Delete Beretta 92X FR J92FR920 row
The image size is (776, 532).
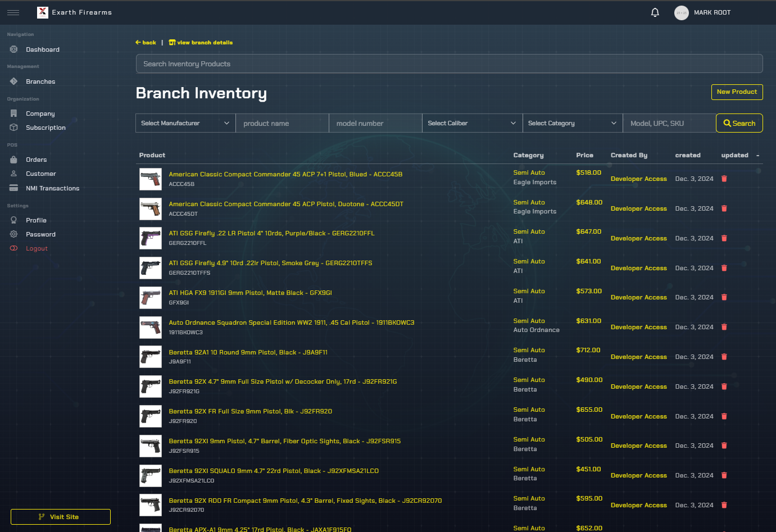[x=724, y=416]
